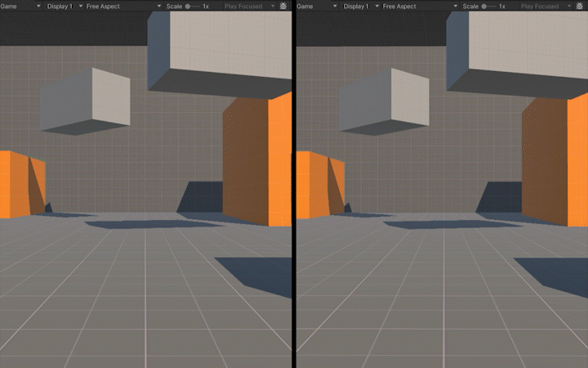Open the Free Aspect dropdown in left panel
Viewport: 588px width, 368px height.
(x=123, y=6)
